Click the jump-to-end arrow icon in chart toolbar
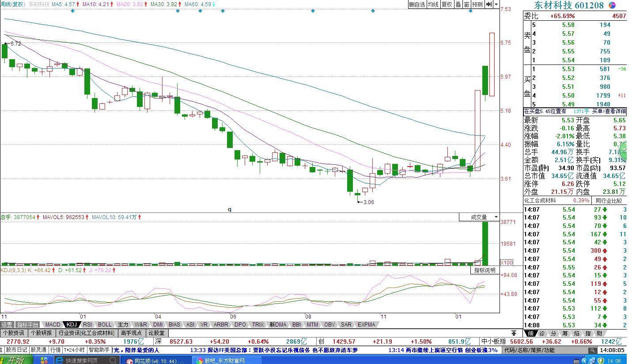Image resolution: width=636 pixels, height=364 pixels. click(x=489, y=4)
